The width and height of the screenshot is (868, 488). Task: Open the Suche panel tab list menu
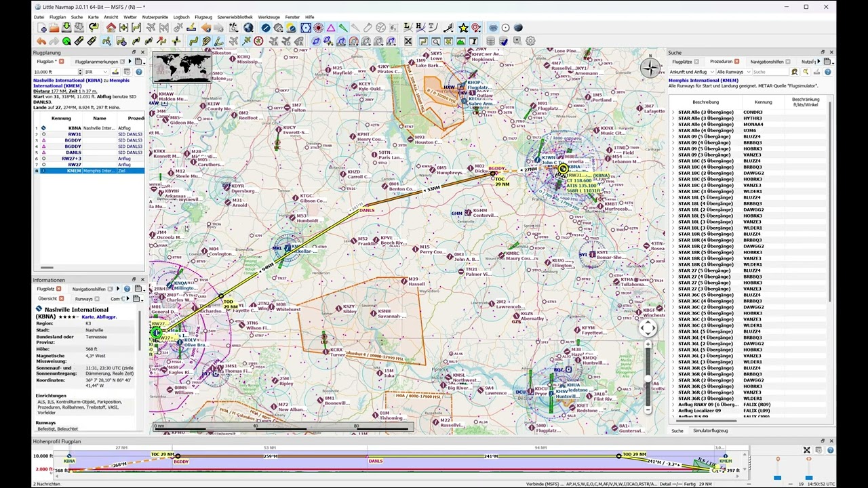click(828, 62)
